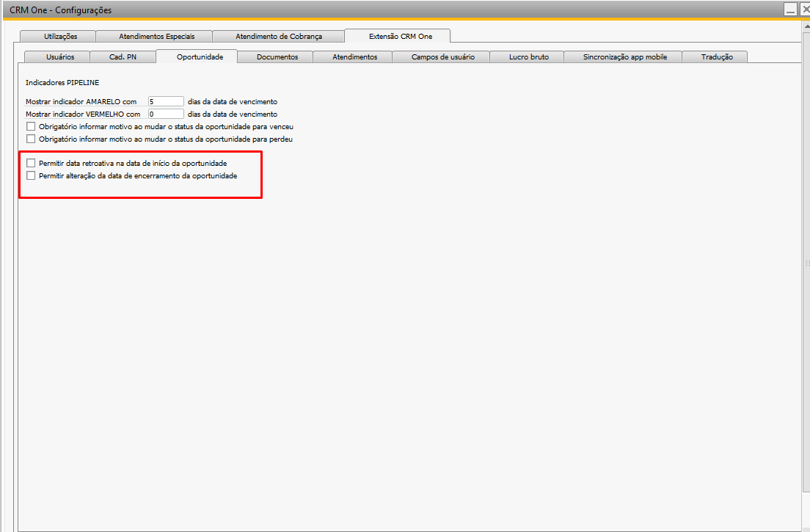
Task: Select the Oportunidade sub-tab
Action: 197,57
